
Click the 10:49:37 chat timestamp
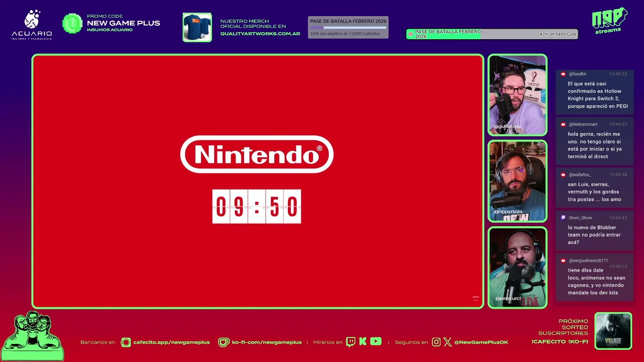618,124
